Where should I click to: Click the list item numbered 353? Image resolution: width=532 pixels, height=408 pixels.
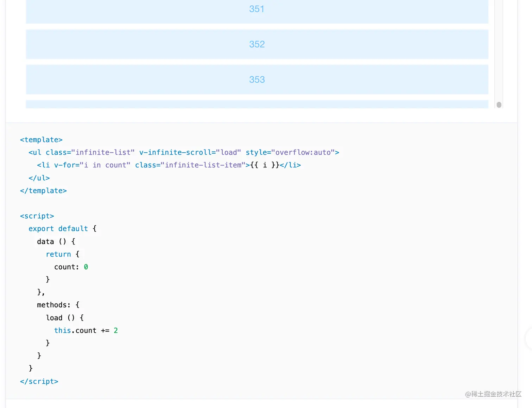point(257,79)
